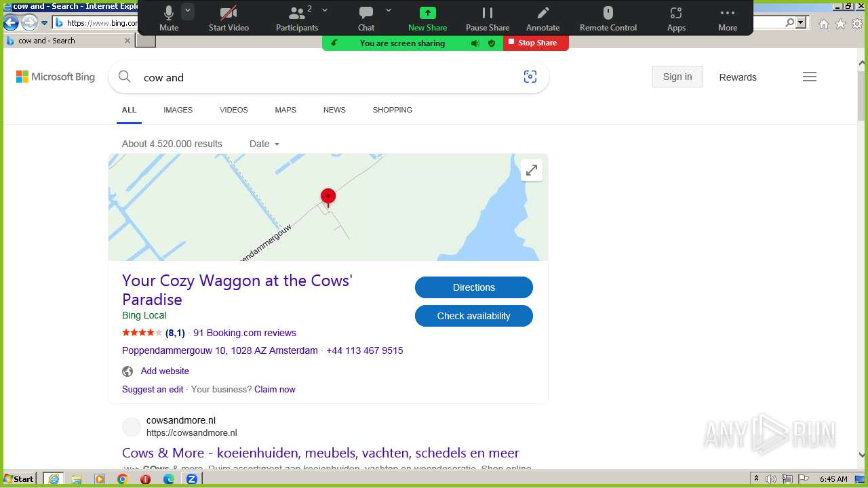Switch to the IMAGES tab

click(x=178, y=110)
